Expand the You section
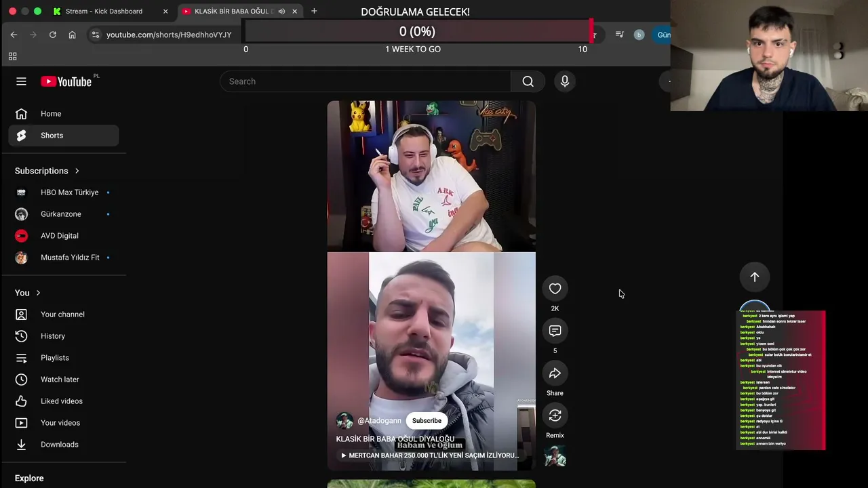The width and height of the screenshot is (868, 488). (x=28, y=293)
